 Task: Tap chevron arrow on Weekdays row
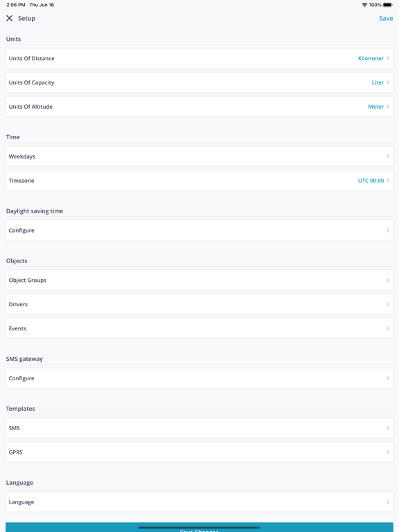(x=387, y=157)
